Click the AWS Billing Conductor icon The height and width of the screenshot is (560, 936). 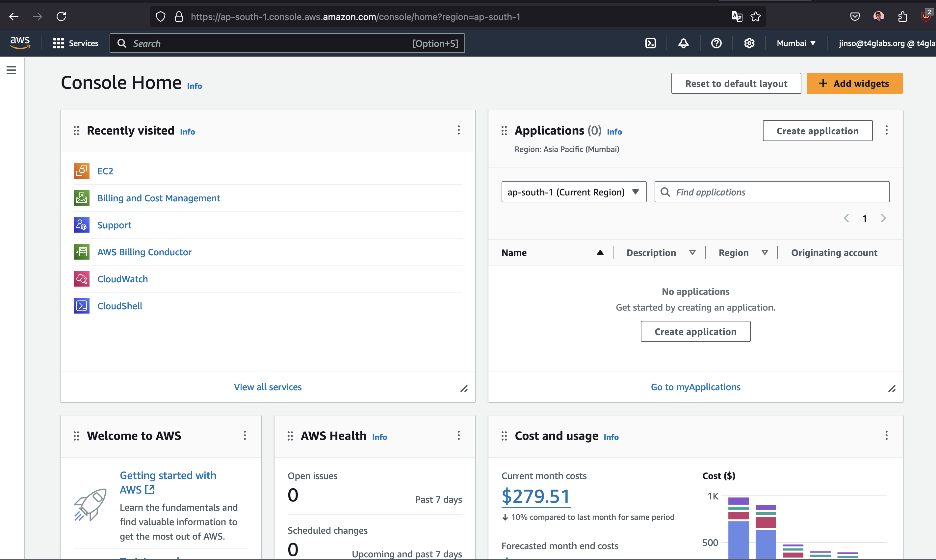(x=82, y=252)
